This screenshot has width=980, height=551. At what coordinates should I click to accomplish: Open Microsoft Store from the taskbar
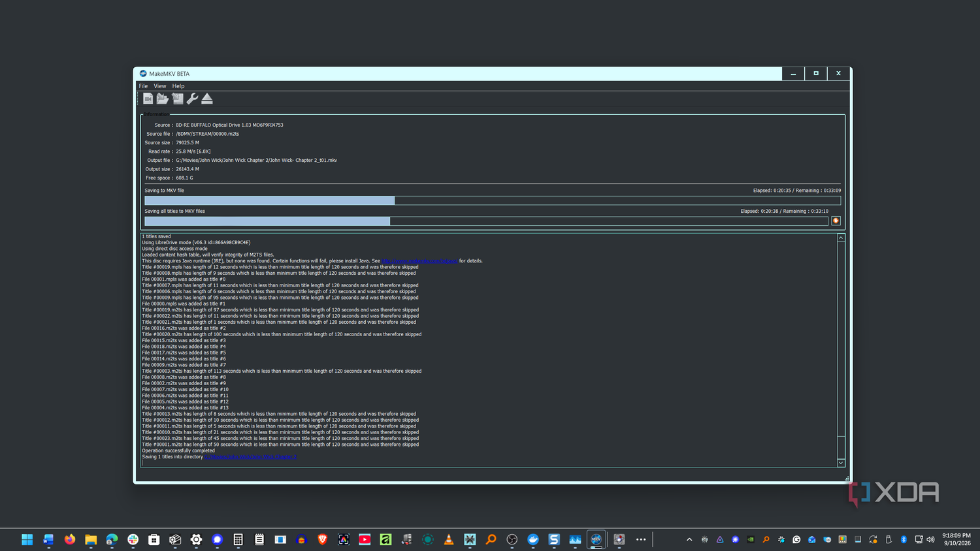[x=154, y=539]
